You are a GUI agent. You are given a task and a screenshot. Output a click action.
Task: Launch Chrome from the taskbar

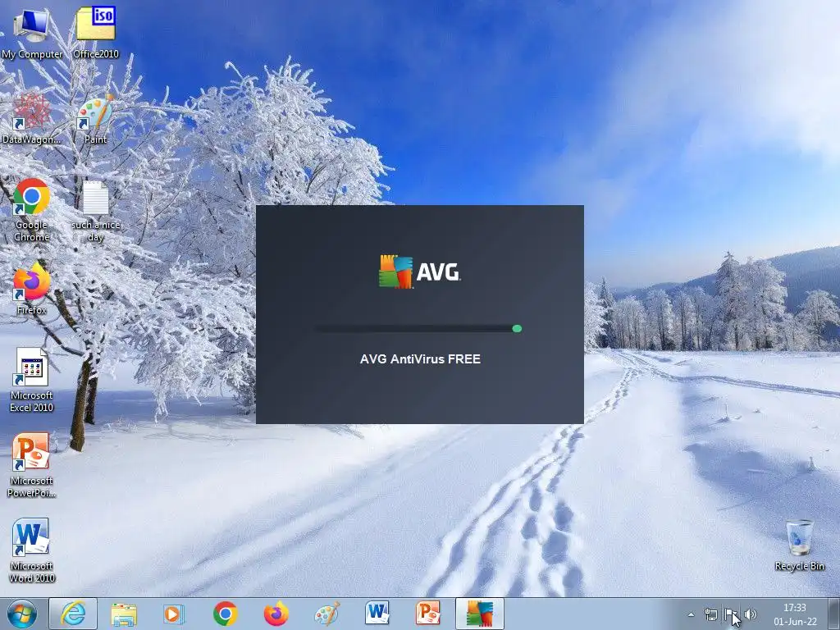[225, 614]
